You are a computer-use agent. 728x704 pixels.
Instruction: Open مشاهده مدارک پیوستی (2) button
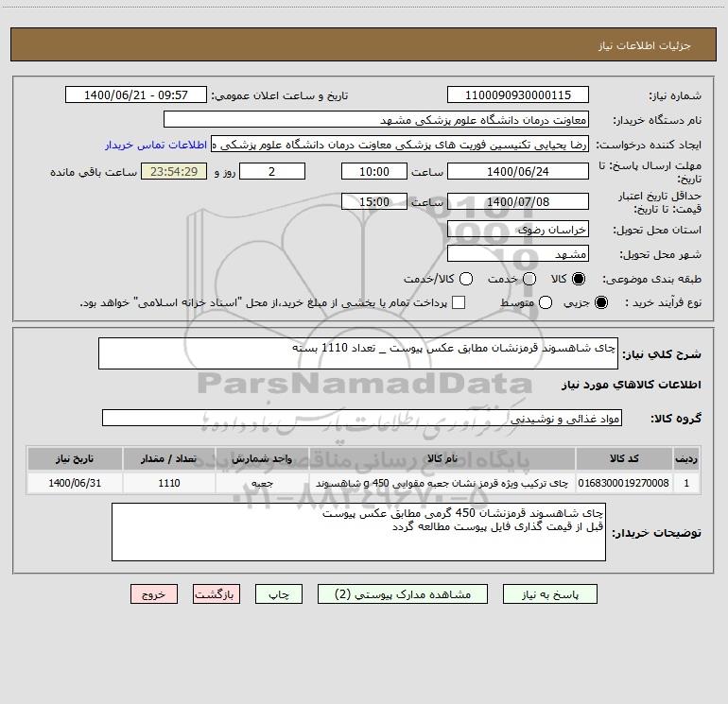point(403,594)
